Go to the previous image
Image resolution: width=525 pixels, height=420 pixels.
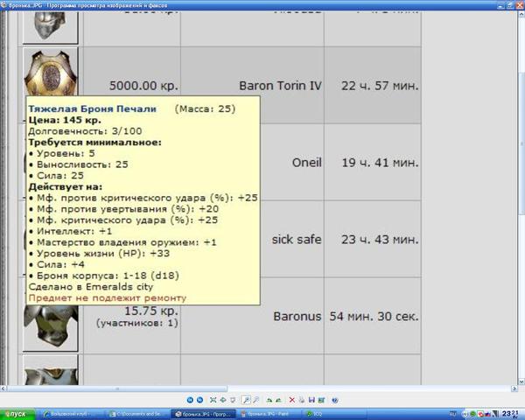point(190,400)
